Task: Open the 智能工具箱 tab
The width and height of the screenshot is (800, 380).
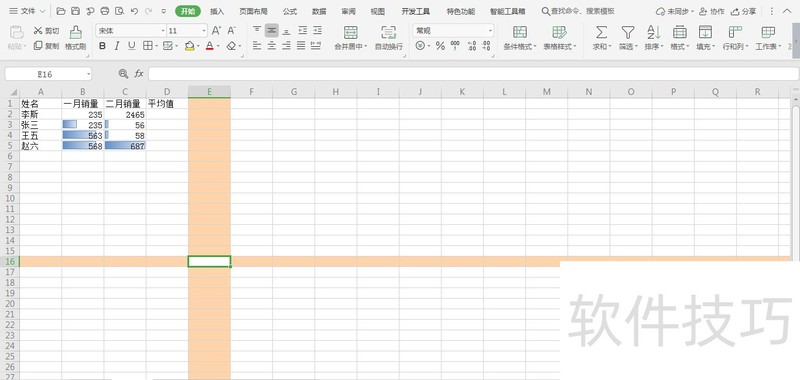Action: pos(507,11)
